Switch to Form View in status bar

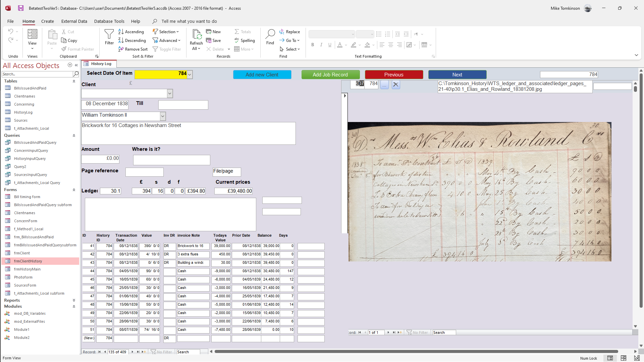coord(610,358)
